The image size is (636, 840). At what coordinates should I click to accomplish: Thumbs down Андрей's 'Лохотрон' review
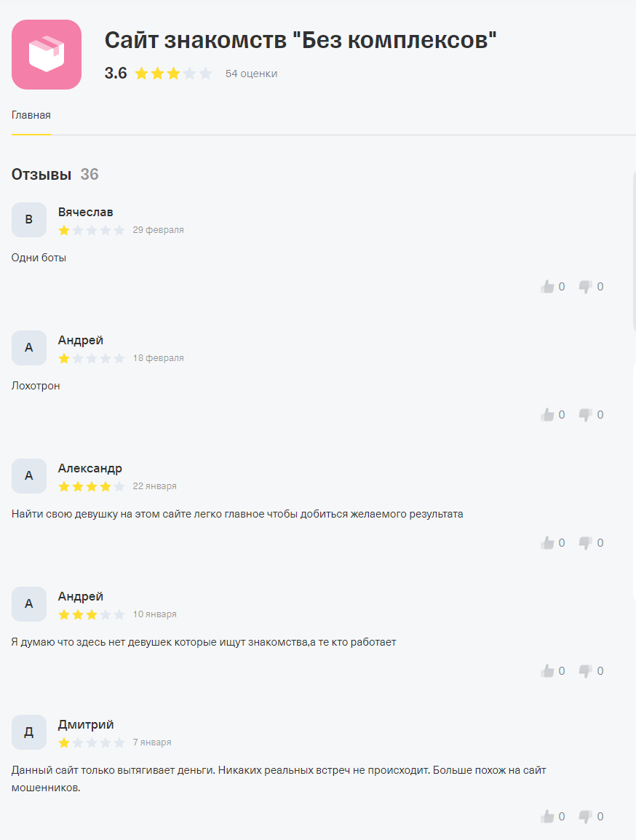pos(586,415)
